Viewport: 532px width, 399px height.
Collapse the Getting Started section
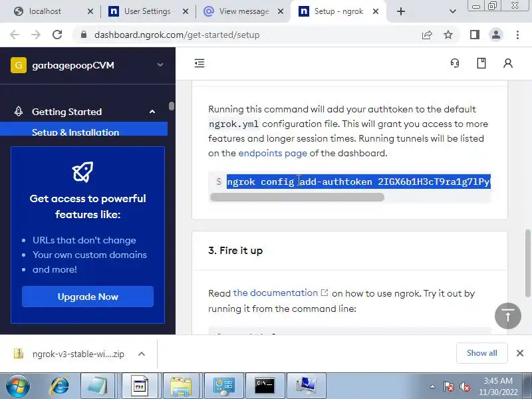[152, 112]
